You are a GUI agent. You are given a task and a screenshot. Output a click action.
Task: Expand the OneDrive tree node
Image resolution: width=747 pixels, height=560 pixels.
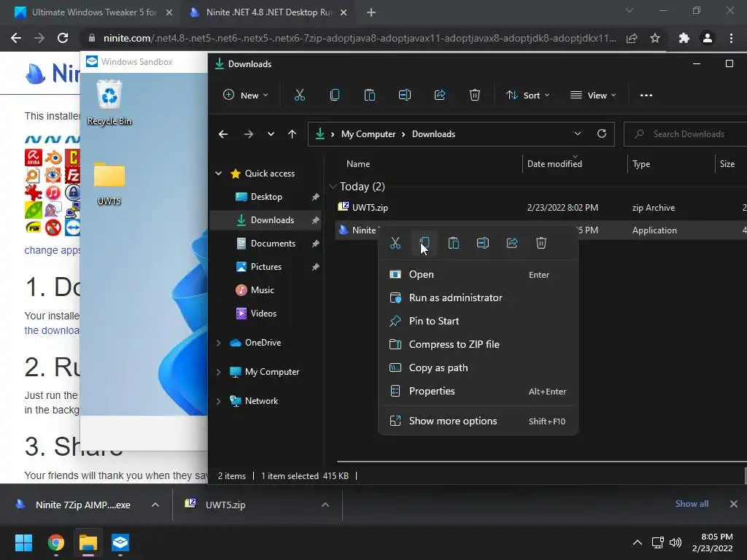pyautogui.click(x=218, y=343)
